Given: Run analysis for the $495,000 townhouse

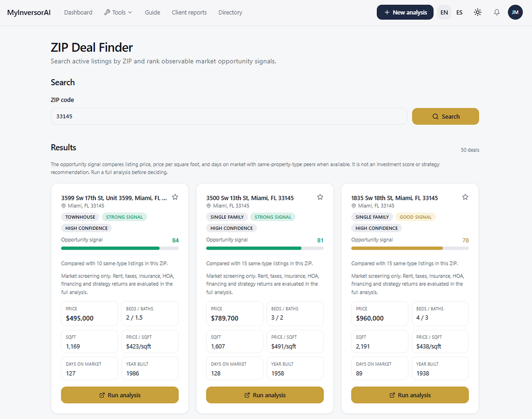Looking at the screenshot, I should click(x=120, y=395).
